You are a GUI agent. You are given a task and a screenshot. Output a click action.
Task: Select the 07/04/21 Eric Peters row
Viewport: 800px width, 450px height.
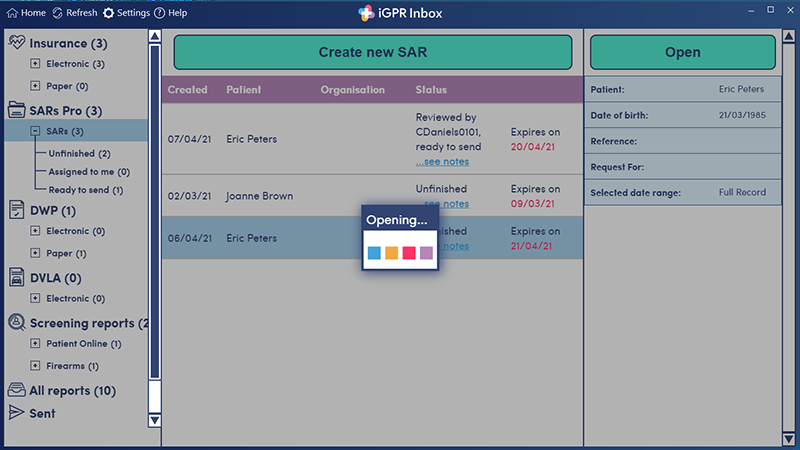pos(372,139)
